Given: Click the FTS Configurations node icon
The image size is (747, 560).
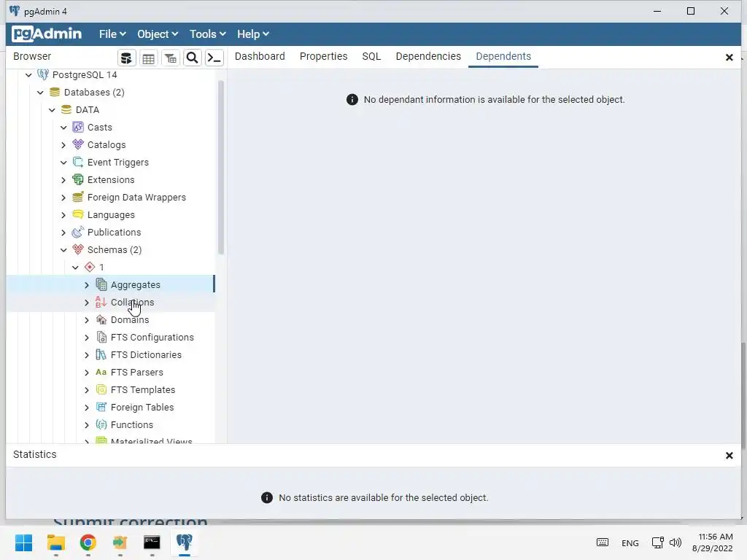Looking at the screenshot, I should click(x=101, y=337).
